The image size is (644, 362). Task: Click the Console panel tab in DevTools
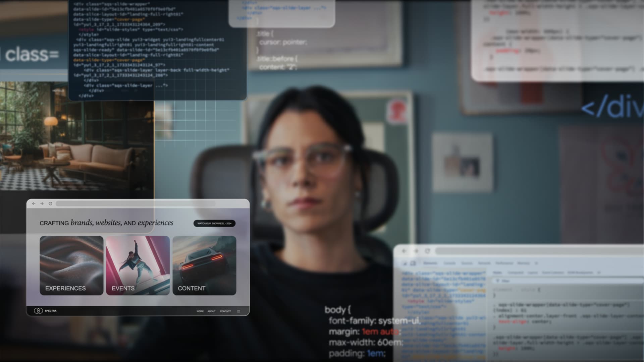point(449,263)
